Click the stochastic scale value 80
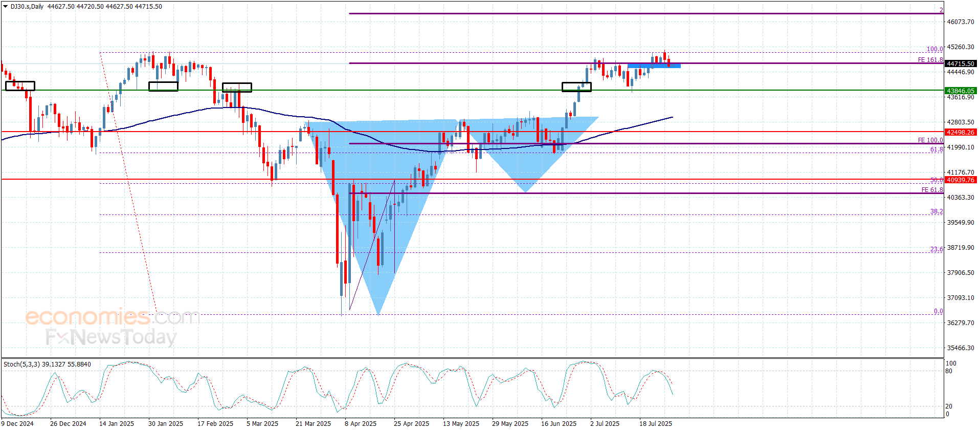 pos(949,371)
